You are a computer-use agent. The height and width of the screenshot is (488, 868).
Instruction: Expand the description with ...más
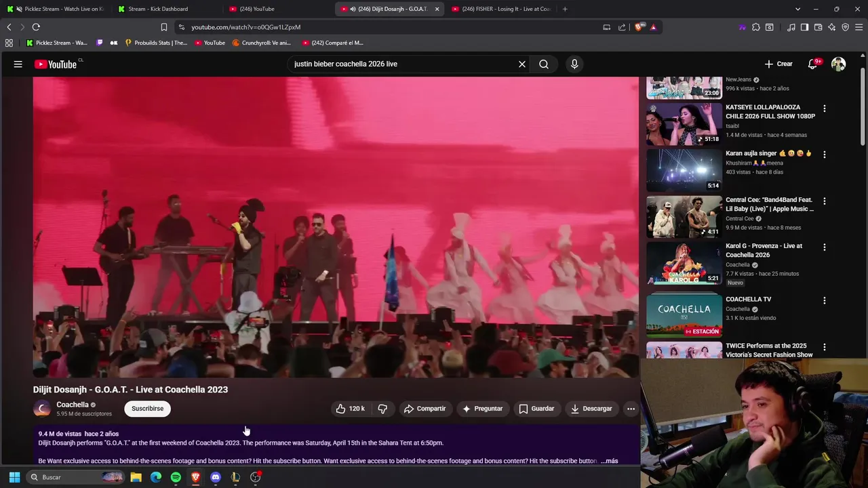click(609, 461)
